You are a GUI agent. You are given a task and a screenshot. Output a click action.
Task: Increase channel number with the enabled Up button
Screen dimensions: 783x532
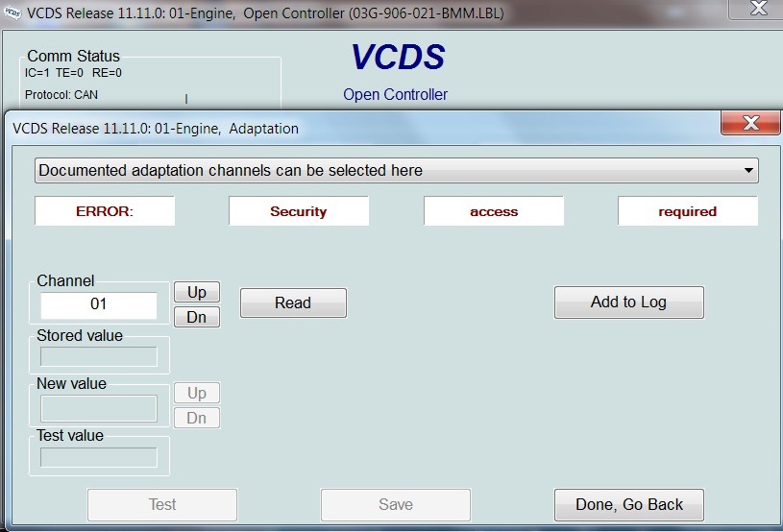[x=197, y=292]
